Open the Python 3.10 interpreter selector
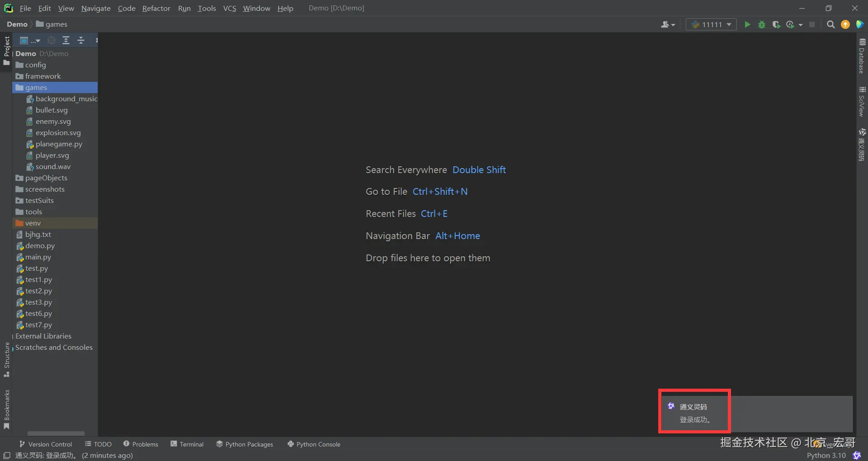Screen dimensions: 868x461 [826, 456]
